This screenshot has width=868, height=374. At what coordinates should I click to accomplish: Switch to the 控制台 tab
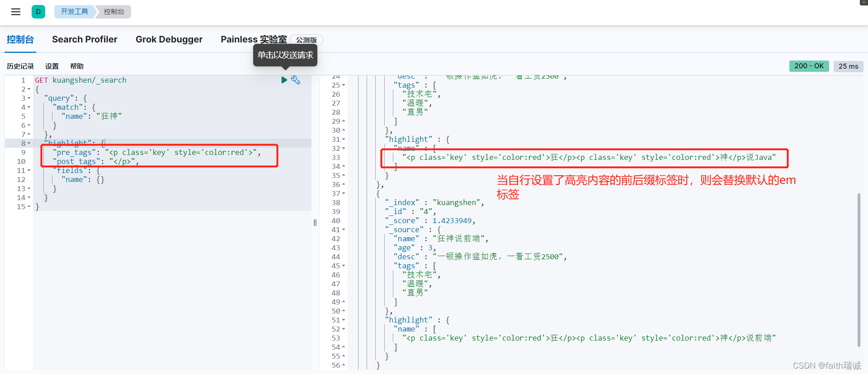(x=20, y=39)
